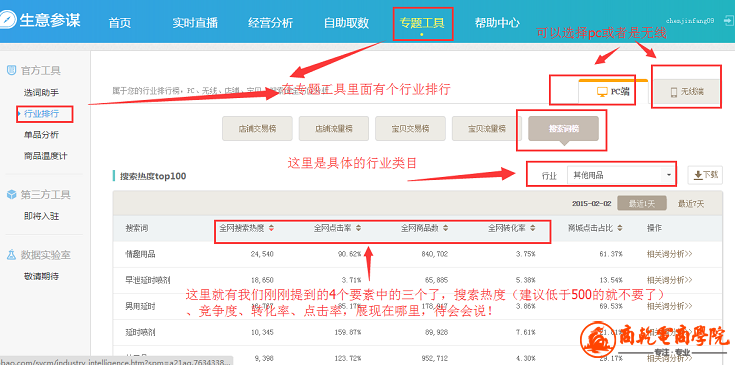Viewport: 735px width, 365px height.
Task: Click the username chenjinfang09
Action: click(690, 21)
